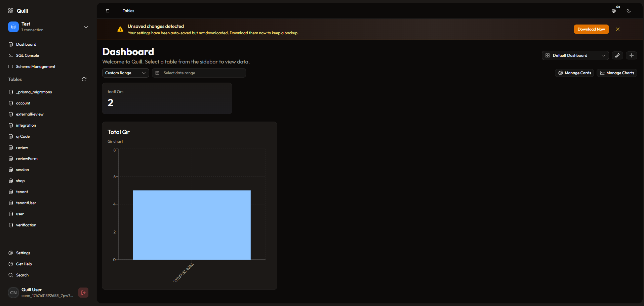Open the language globe selector

click(x=614, y=11)
